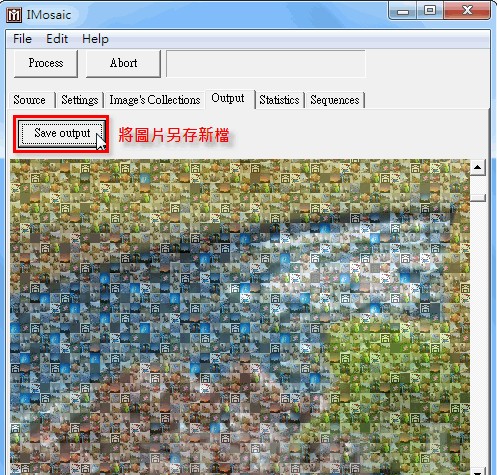Minimize the IMosaic window

click(403, 12)
